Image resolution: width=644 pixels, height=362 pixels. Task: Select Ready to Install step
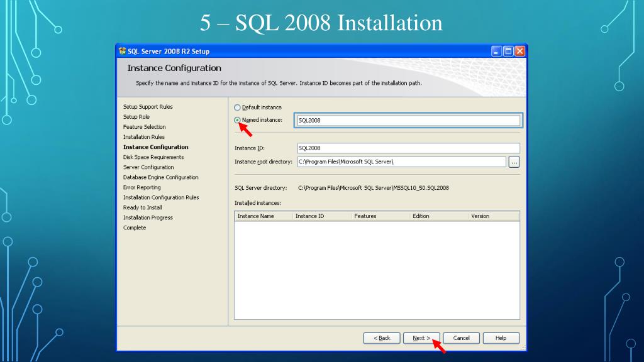tap(143, 207)
